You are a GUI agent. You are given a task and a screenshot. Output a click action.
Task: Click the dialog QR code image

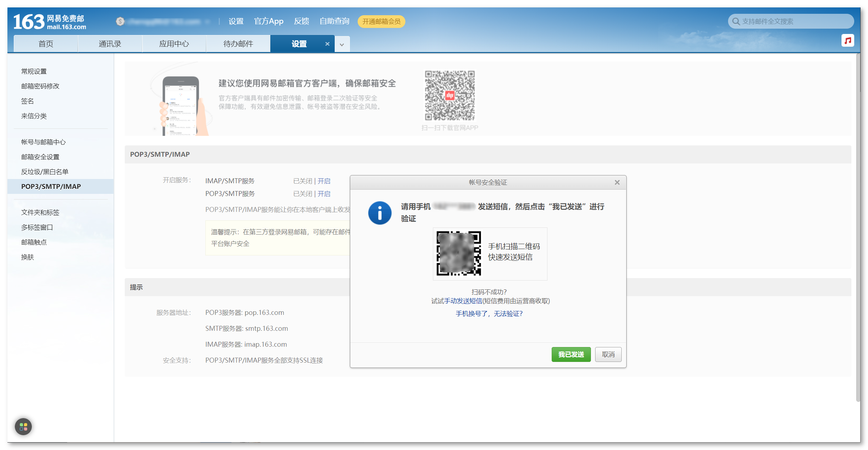(458, 253)
